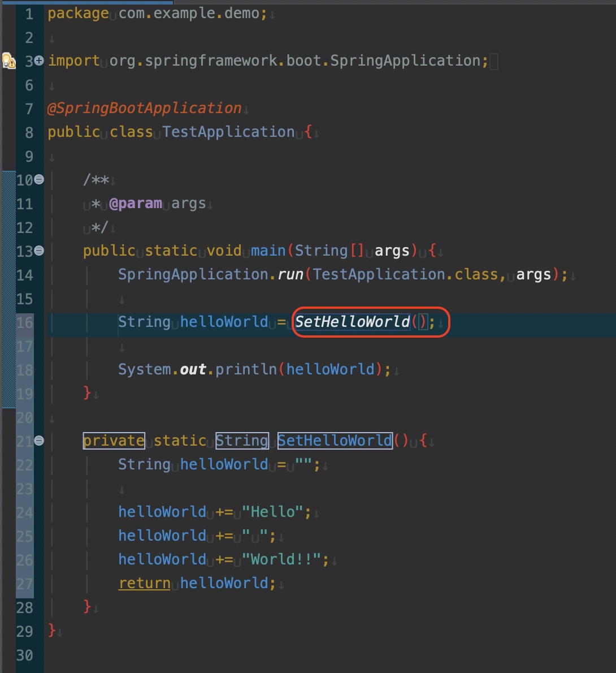The image size is (616, 673).
Task: Click the SetHelloWorld() call on line 16
Action: [361, 322]
